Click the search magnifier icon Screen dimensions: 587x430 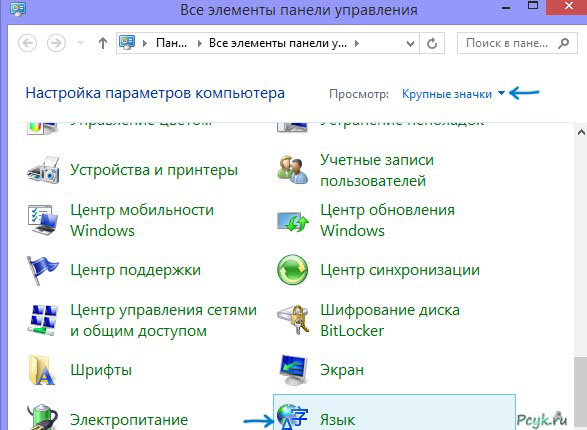point(563,43)
